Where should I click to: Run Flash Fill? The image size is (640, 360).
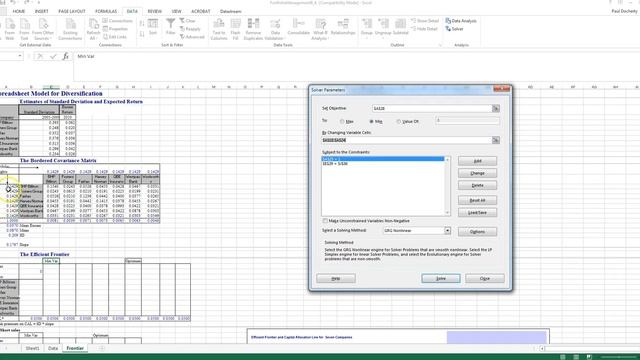236,29
